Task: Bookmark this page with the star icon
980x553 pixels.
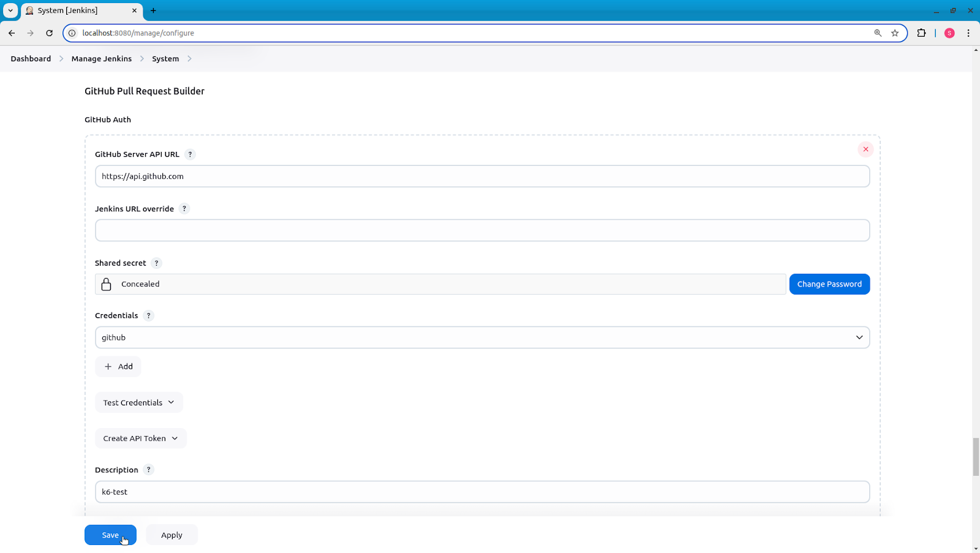Action: coord(895,33)
